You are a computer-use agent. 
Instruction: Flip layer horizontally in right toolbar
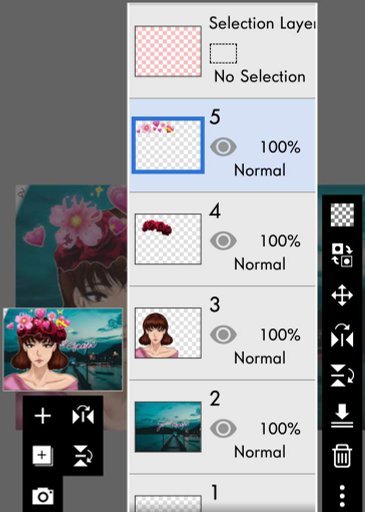click(x=342, y=335)
